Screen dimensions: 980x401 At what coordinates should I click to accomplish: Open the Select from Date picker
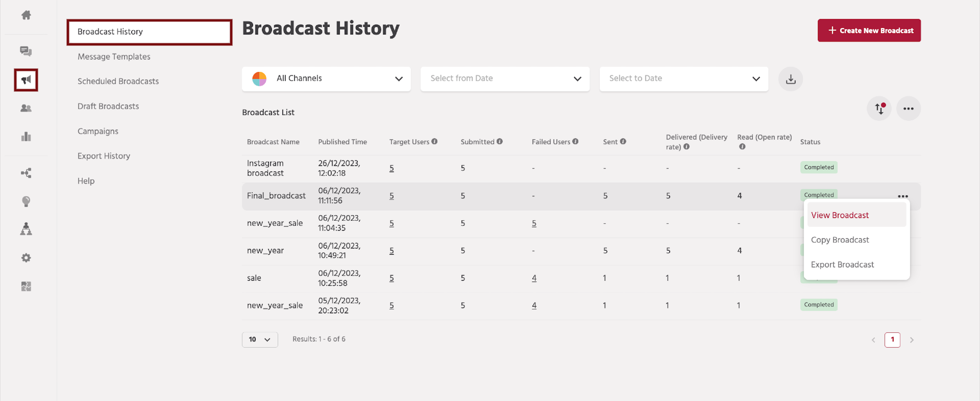point(504,79)
